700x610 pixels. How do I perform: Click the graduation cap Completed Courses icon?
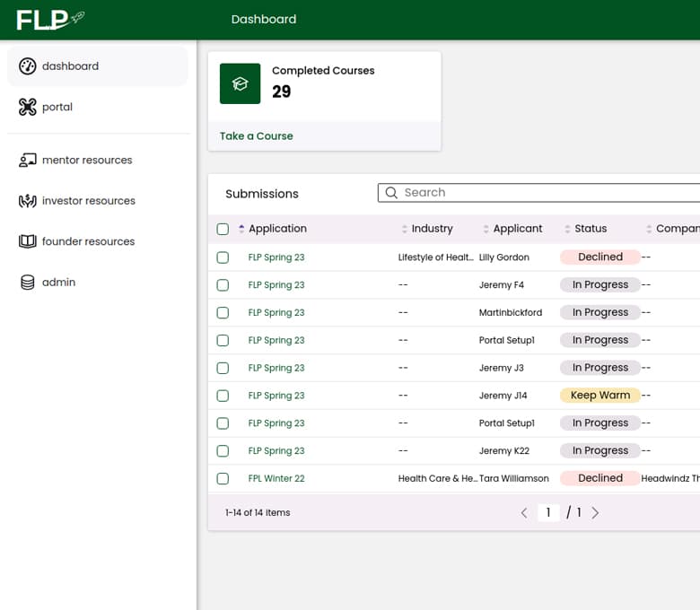(240, 83)
